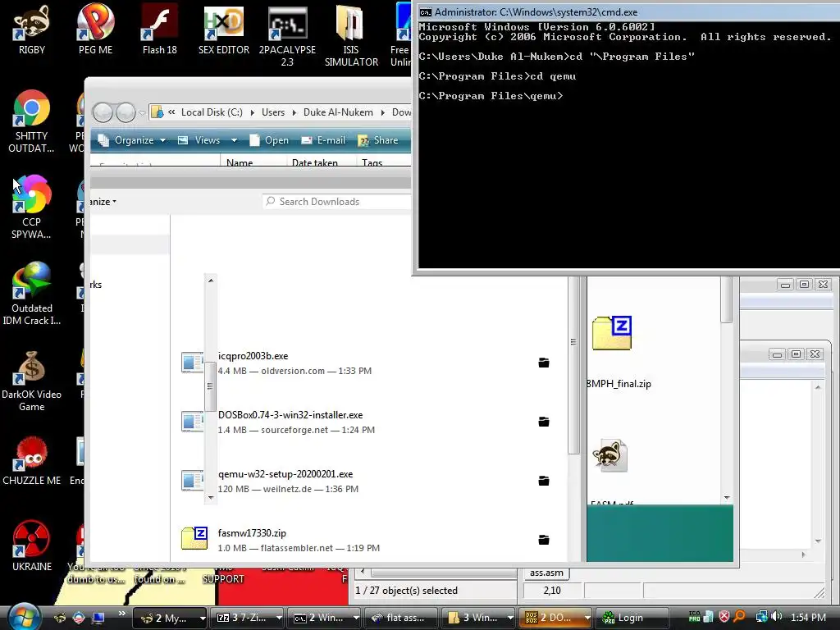The height and width of the screenshot is (630, 840).
Task: Click the downloads list scroll-up arrow
Action: tap(211, 281)
